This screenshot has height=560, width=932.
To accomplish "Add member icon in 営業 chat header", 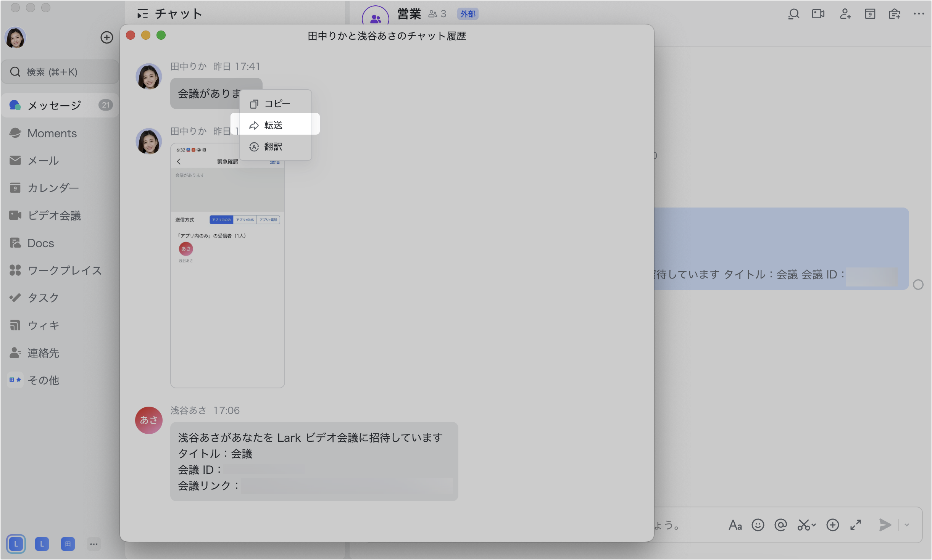I will tap(845, 14).
